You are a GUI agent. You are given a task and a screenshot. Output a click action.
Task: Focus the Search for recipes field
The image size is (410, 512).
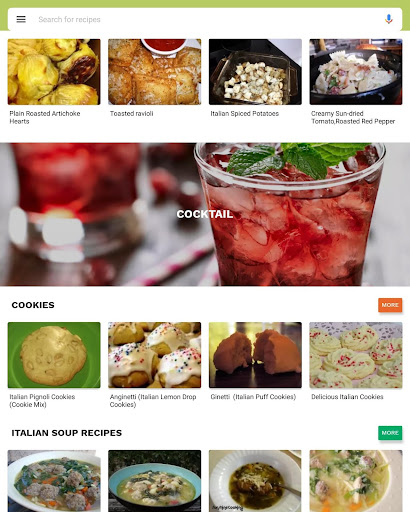(205, 19)
